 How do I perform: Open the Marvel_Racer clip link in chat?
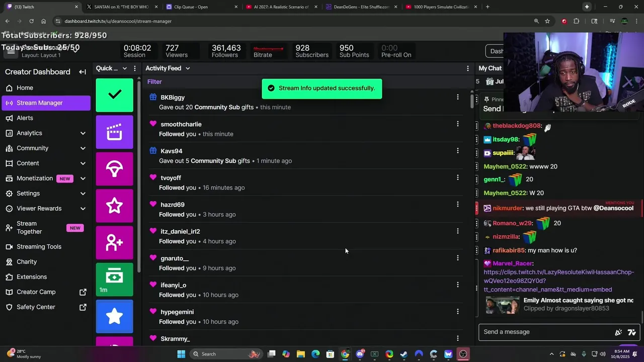click(558, 281)
